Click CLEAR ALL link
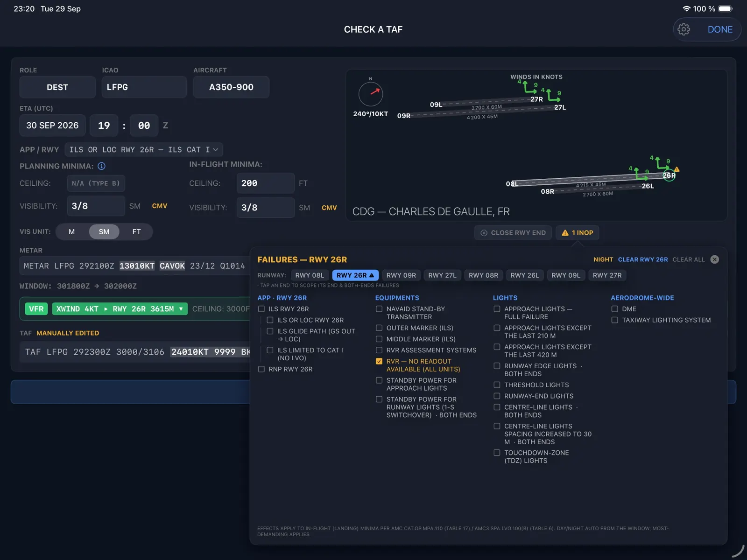Viewport: 747px width, 560px height. pos(689,259)
